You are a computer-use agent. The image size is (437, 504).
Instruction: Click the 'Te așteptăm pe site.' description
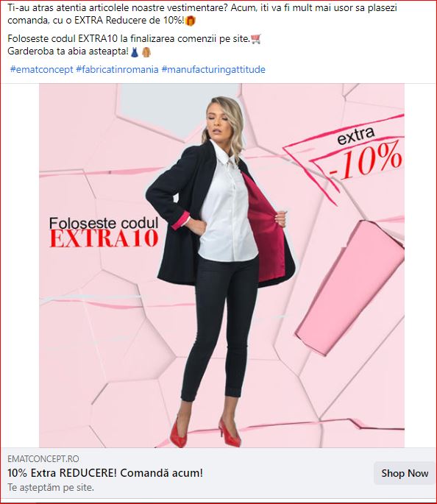click(x=51, y=487)
